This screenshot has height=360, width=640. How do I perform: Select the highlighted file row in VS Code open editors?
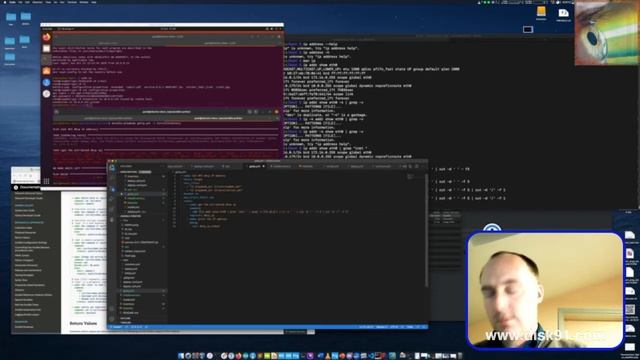point(142,194)
